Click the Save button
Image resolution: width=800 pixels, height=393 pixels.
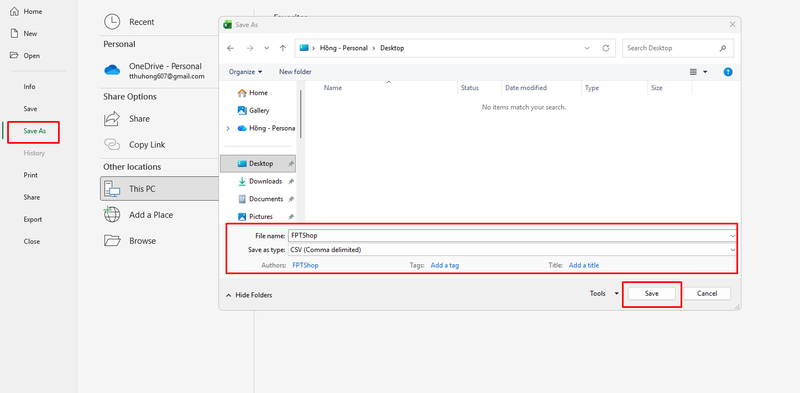pos(652,293)
